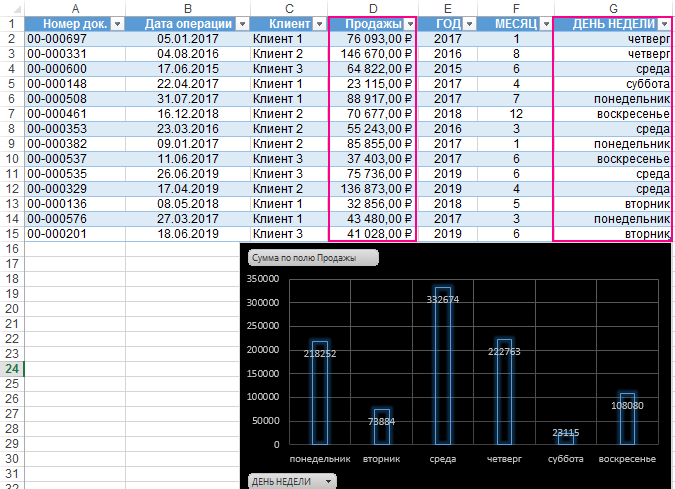Select row 24 header
Screen dimensions: 675x489
click(x=12, y=369)
